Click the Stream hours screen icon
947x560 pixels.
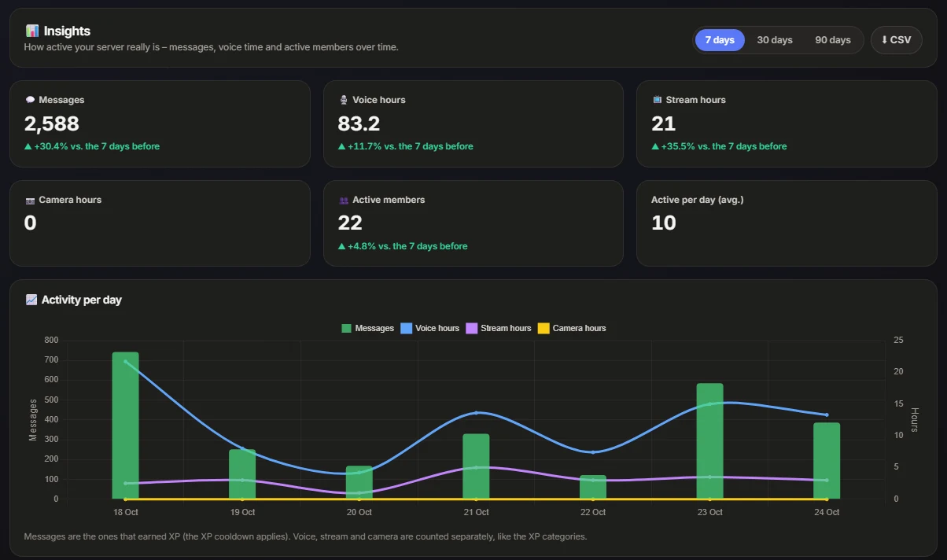point(658,100)
